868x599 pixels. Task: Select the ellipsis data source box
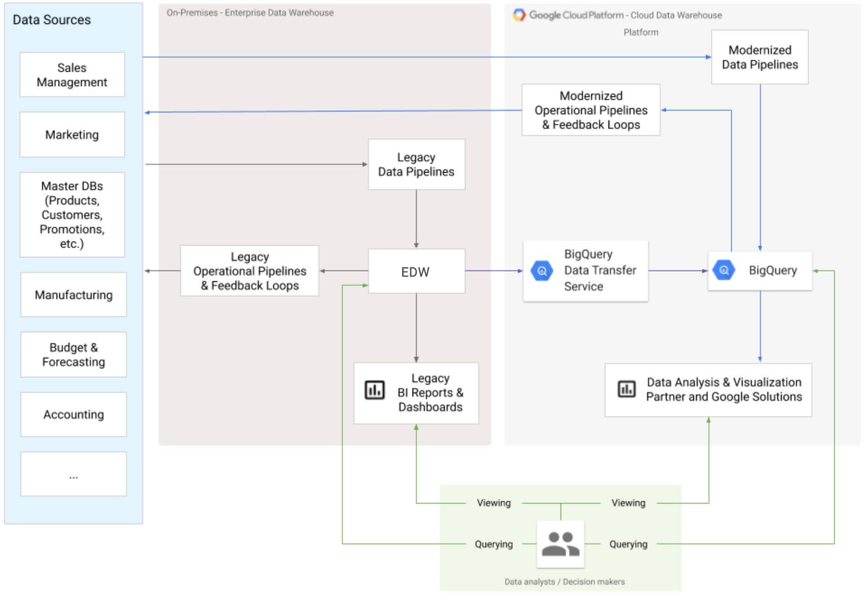pyautogui.click(x=74, y=474)
